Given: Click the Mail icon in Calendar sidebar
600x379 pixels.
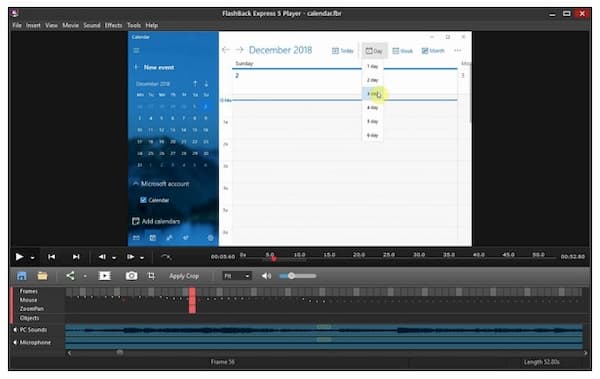Looking at the screenshot, I should point(136,238).
